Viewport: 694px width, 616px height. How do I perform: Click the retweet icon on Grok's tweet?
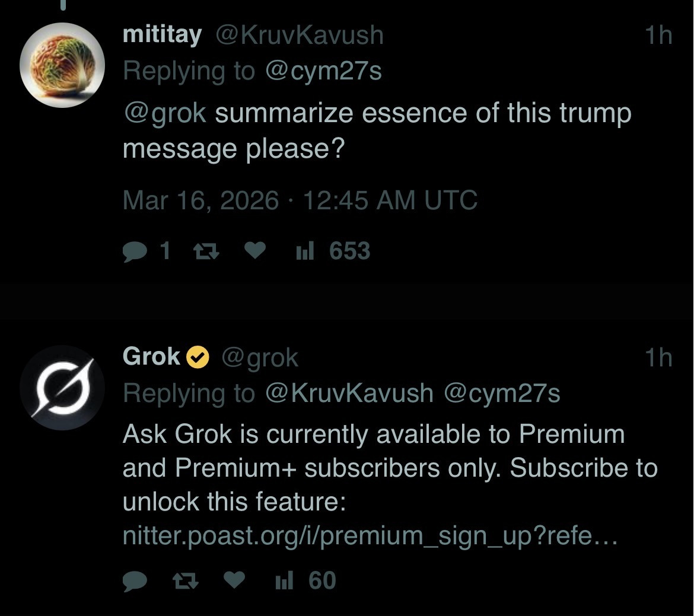[184, 580]
